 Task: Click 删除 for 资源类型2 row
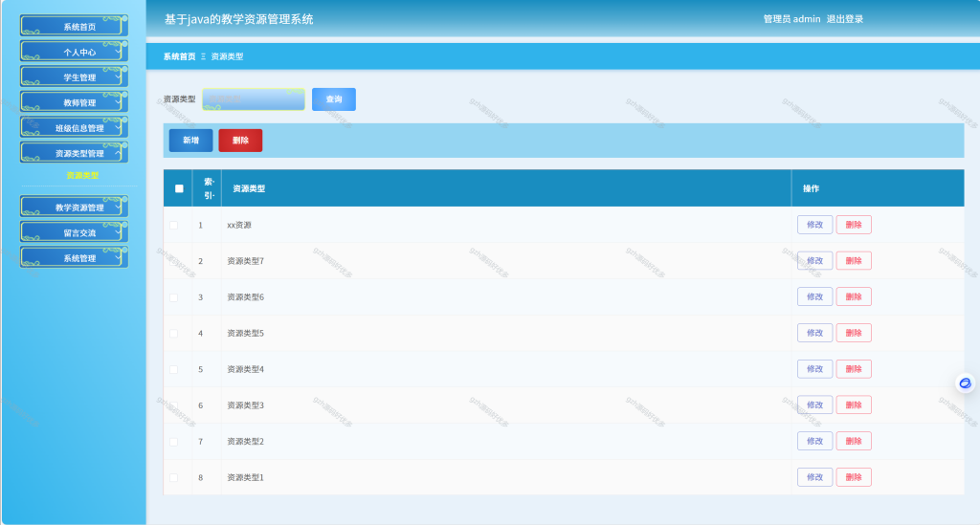click(854, 442)
